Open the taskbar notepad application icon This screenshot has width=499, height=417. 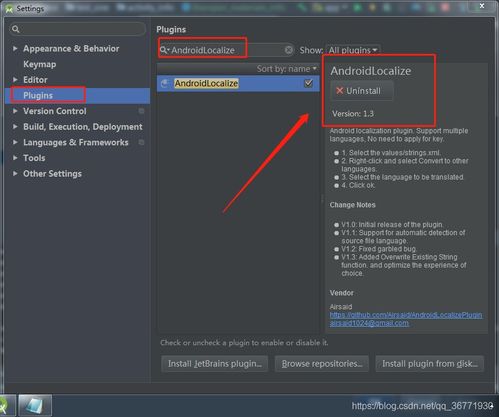[35, 405]
